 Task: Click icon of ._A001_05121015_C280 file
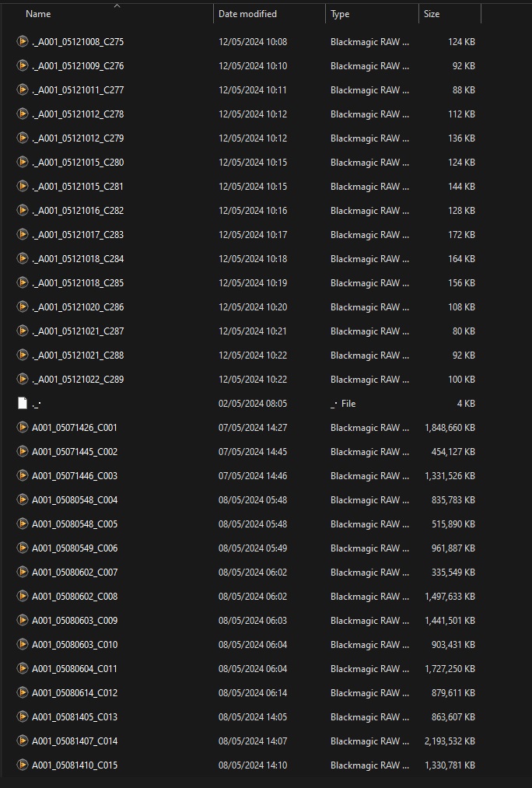[22, 162]
